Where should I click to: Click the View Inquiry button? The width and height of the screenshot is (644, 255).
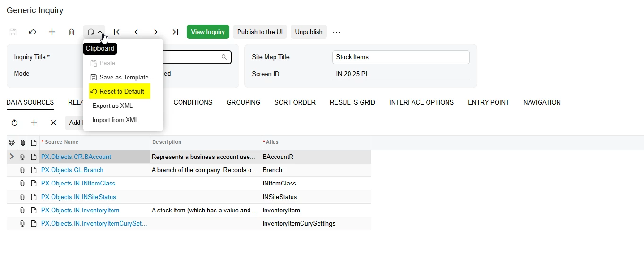pos(208,32)
